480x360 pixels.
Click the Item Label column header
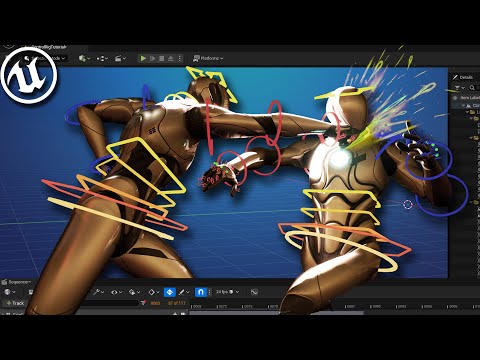coord(470,98)
